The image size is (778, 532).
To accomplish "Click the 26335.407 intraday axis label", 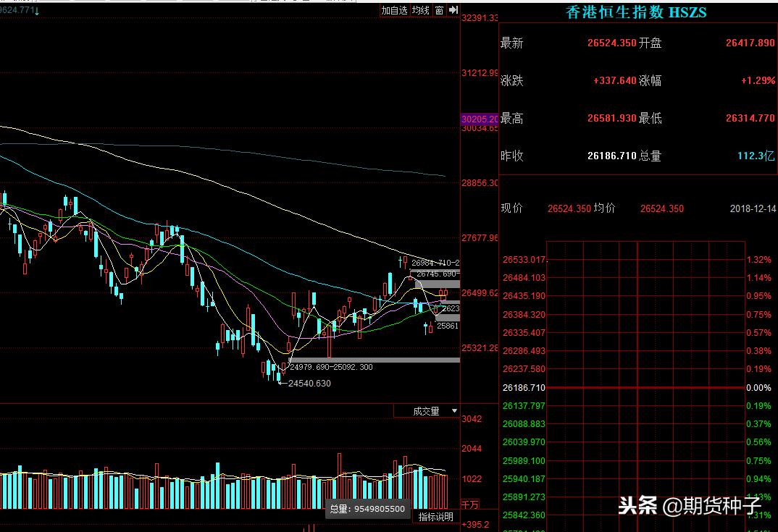I will [x=524, y=333].
